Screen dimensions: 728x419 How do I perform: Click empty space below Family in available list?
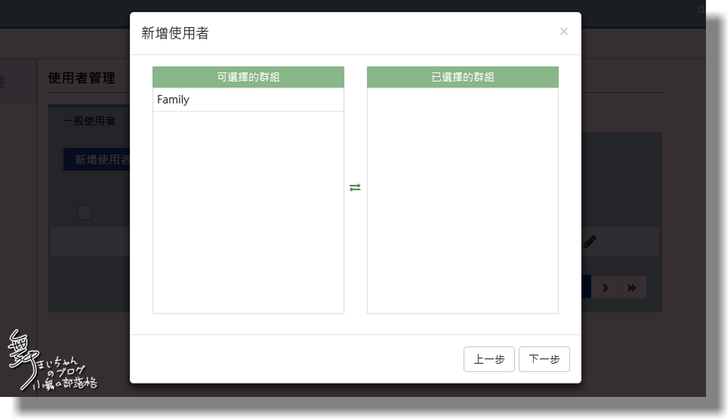click(x=248, y=210)
